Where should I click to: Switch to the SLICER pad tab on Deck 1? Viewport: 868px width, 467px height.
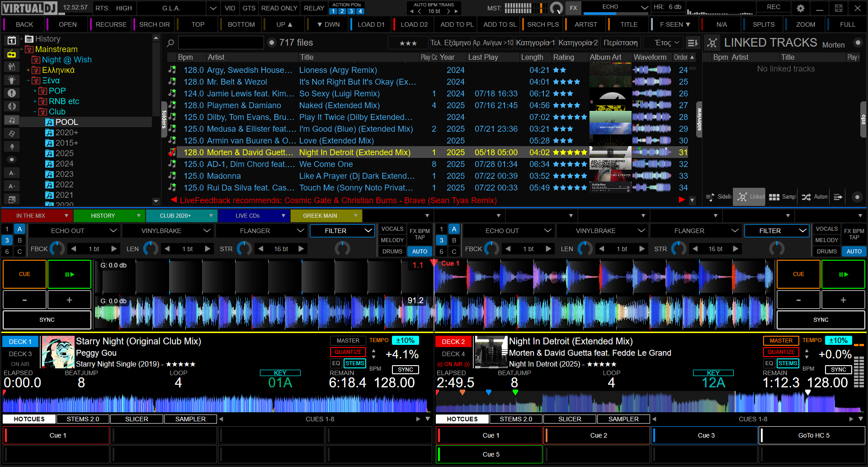(137, 419)
